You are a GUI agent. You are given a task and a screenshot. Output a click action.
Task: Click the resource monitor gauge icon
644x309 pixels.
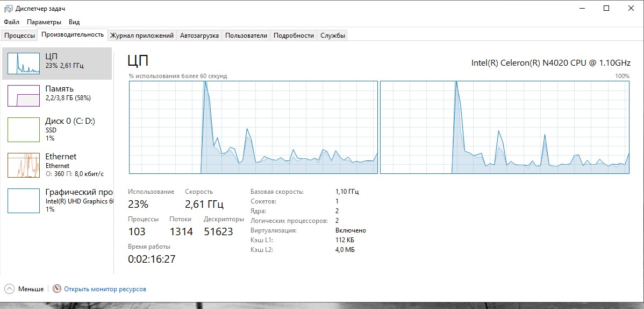pyautogui.click(x=57, y=289)
